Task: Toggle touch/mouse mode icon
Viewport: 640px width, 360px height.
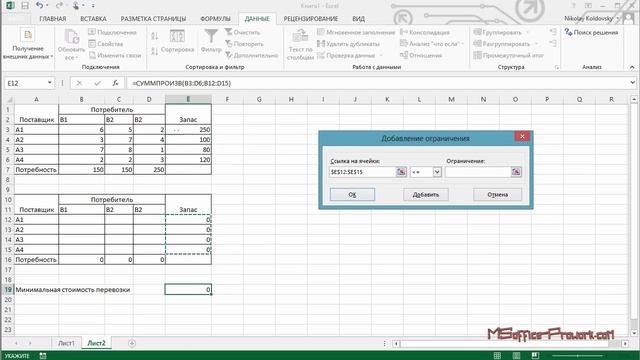Action: (x=76, y=6)
